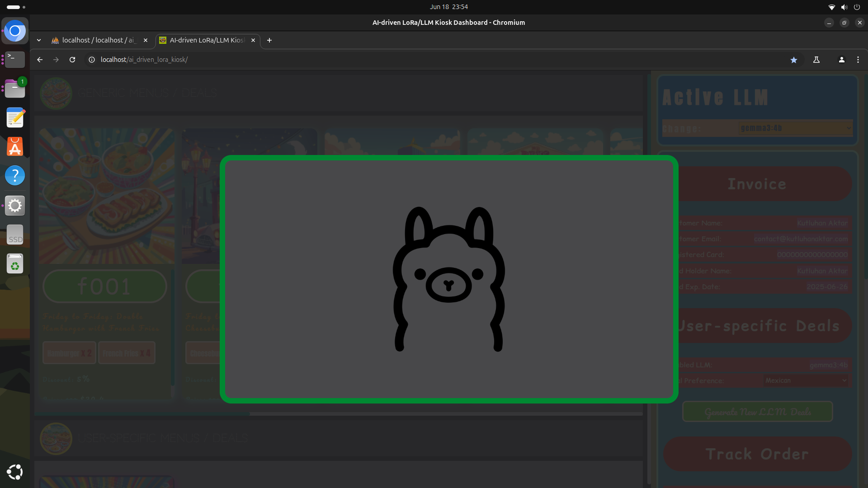
Task: Expand the gemma3:4b LLM dropdown
Action: [x=795, y=128]
